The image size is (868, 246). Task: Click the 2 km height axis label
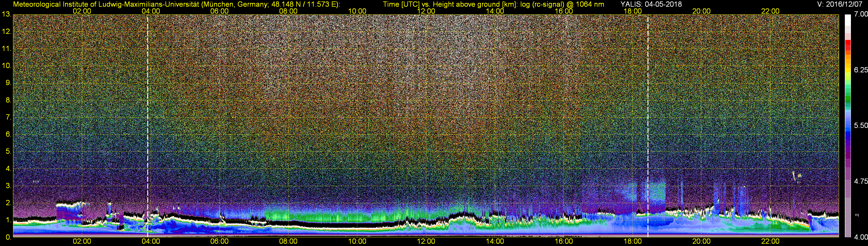(8, 203)
